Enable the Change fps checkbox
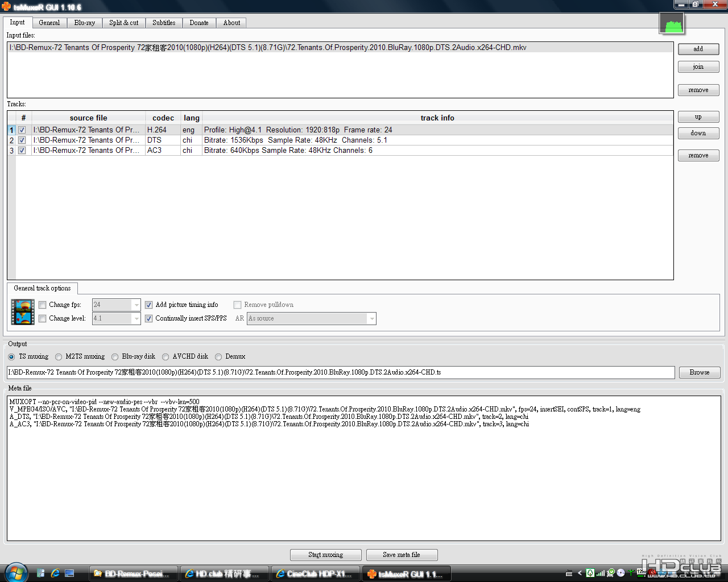This screenshot has height=582, width=728. point(43,305)
